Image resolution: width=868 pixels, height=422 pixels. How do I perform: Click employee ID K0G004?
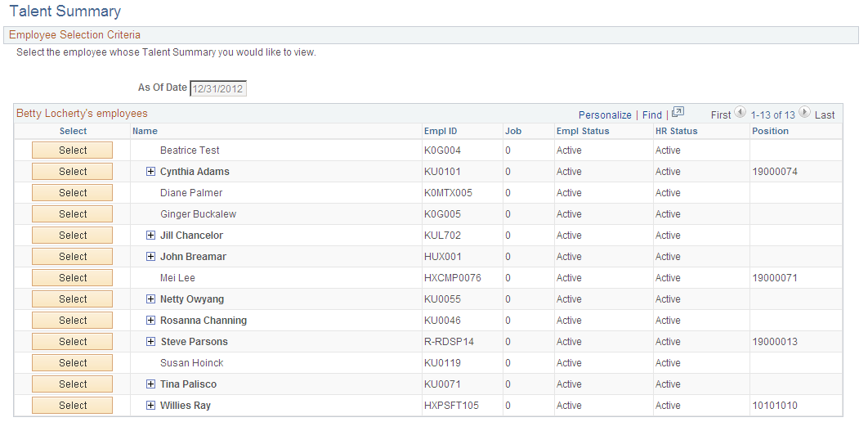(442, 150)
